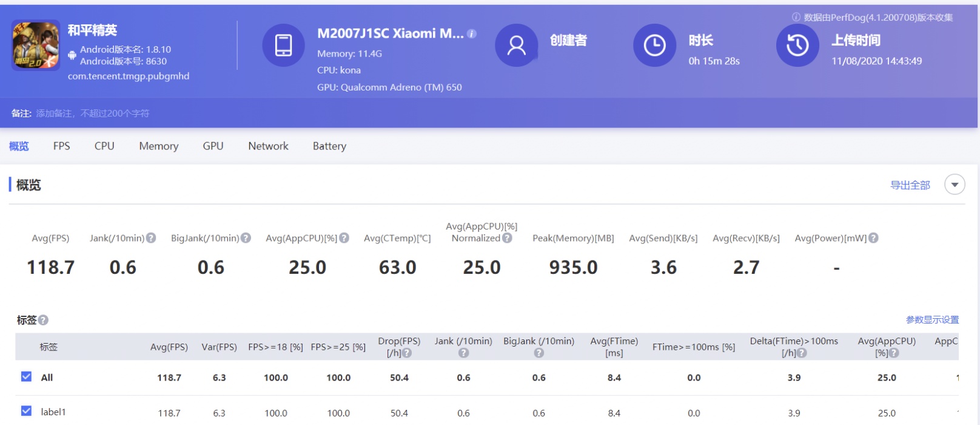The height and width of the screenshot is (425, 980).
Task: Click the game app icon thumbnail
Action: pyautogui.click(x=36, y=45)
